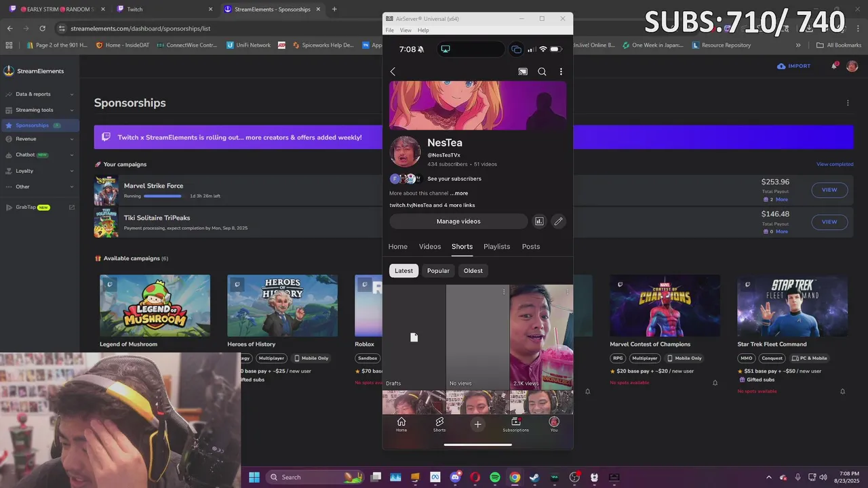
Task: Select the Oldest filter chip
Action: pyautogui.click(x=473, y=270)
